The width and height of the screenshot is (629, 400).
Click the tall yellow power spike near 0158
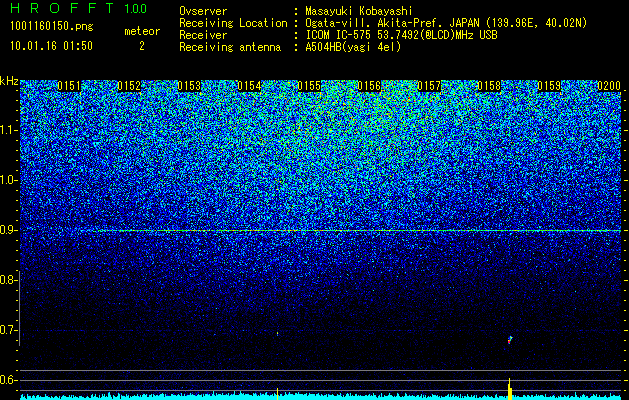(509, 388)
